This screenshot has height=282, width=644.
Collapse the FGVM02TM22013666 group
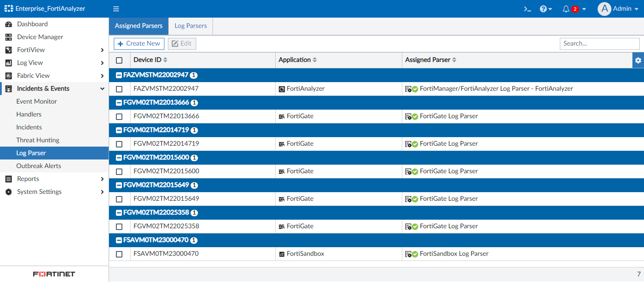point(119,103)
